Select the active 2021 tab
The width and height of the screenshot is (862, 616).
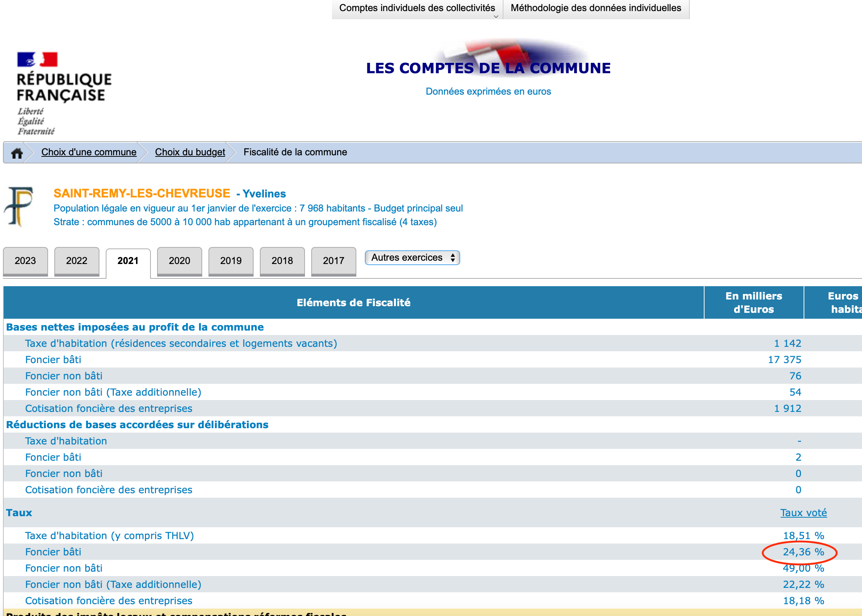[128, 261]
